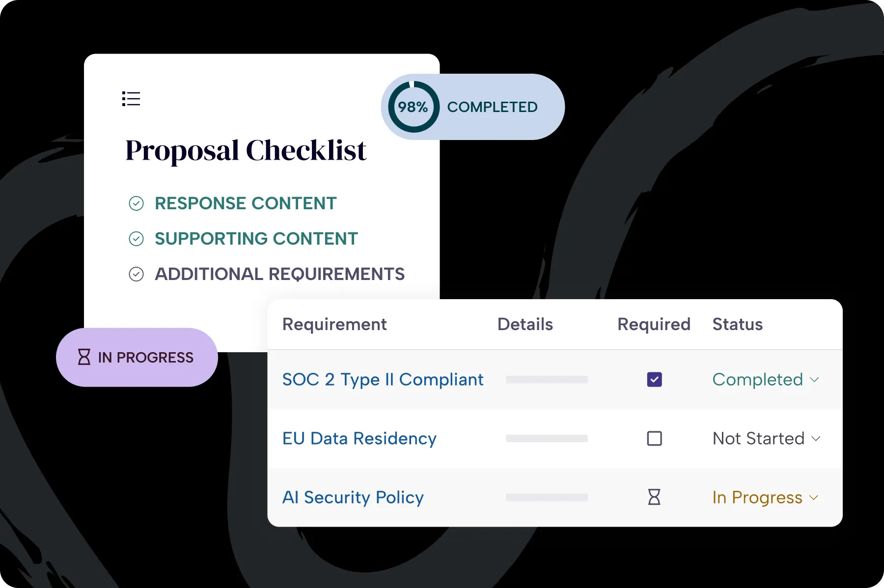Select the Response Content section
Viewport: 884px width, 588px height.
tap(246, 203)
